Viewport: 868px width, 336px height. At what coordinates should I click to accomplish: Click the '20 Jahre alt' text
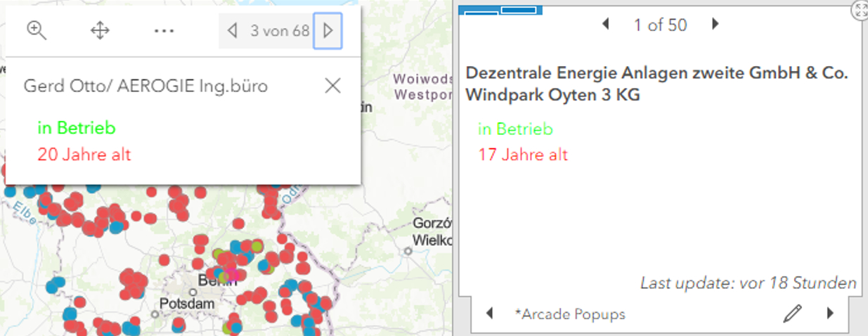click(84, 155)
